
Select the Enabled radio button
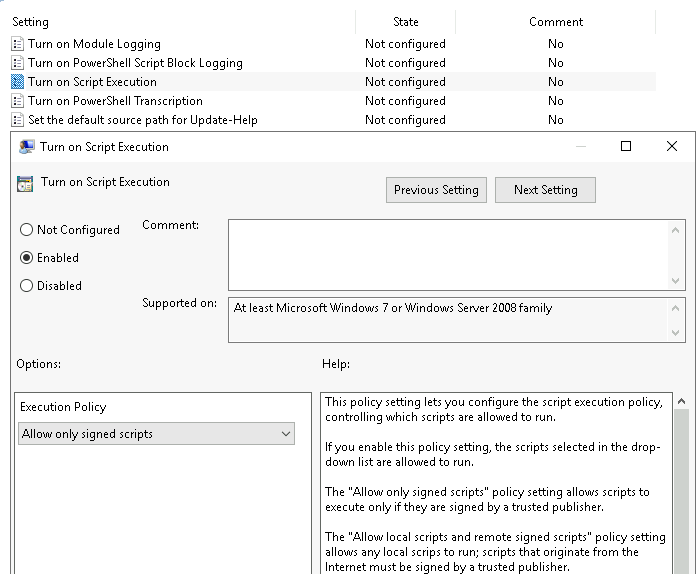pyautogui.click(x=27, y=258)
